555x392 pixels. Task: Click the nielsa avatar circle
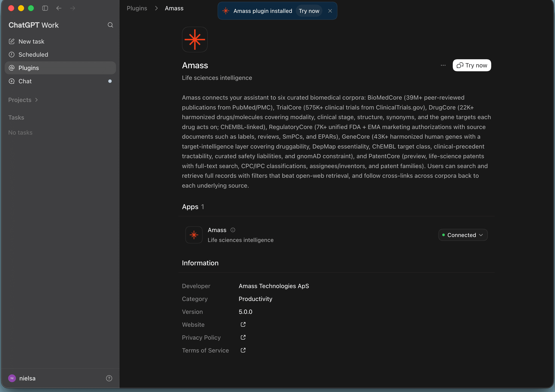12,378
